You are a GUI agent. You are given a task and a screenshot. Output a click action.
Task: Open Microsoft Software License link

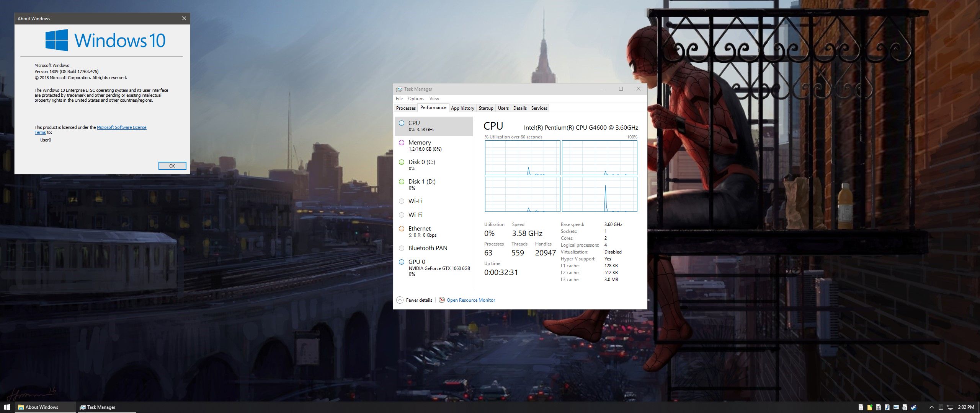(x=121, y=128)
